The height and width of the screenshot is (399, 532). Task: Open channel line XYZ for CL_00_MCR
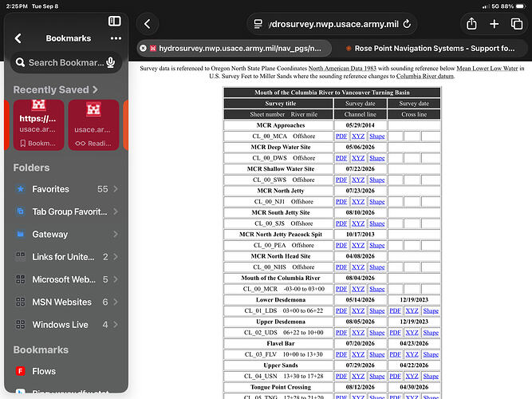click(x=358, y=289)
